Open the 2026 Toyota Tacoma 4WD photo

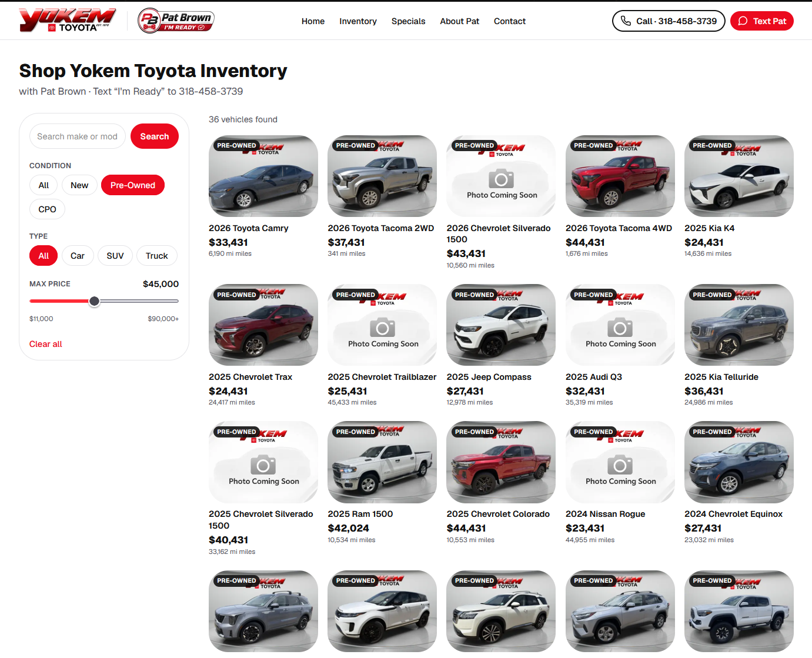(x=620, y=176)
